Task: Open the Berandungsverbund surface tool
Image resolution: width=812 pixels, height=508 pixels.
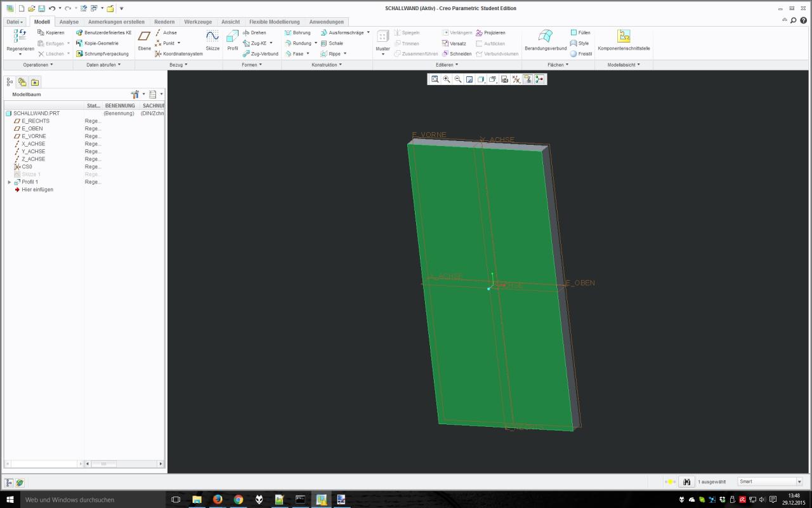Action: [x=545, y=39]
